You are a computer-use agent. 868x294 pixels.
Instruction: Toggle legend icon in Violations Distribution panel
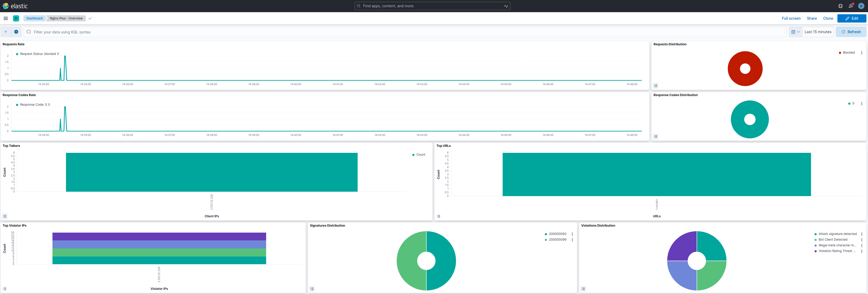(x=583, y=289)
